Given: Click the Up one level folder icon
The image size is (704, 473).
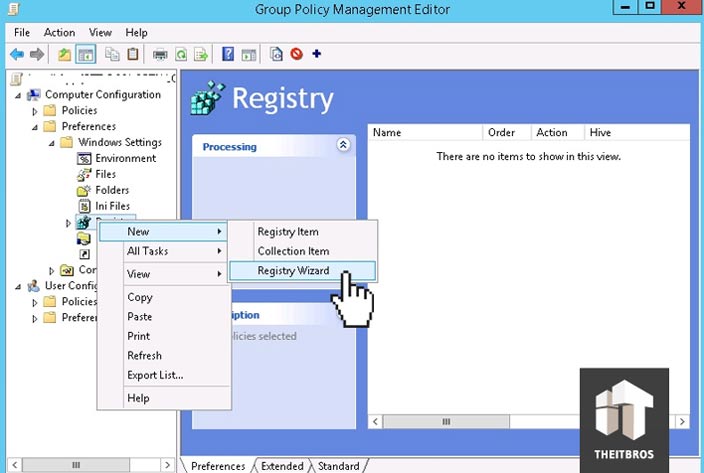Looking at the screenshot, I should pos(65,55).
